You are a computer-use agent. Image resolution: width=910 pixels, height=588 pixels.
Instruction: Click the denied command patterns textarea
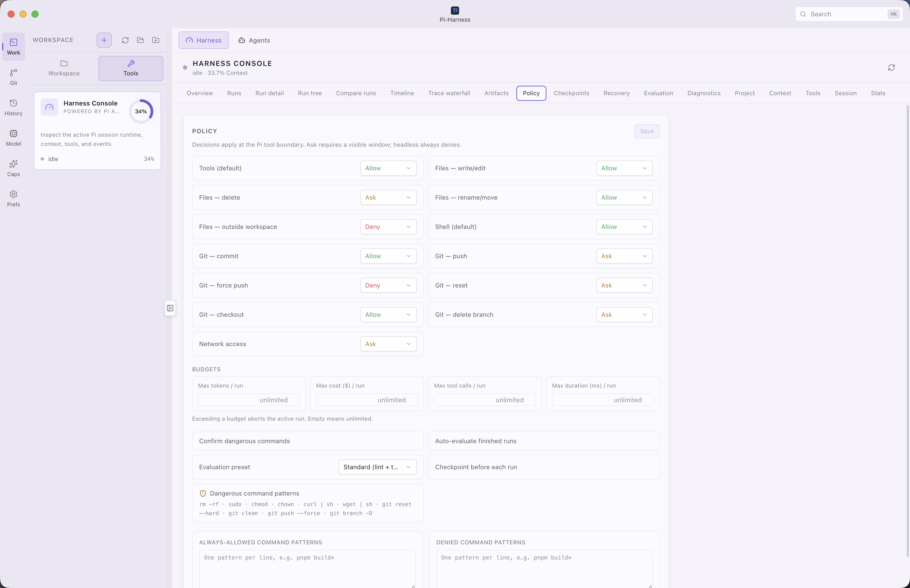pyautogui.click(x=544, y=569)
